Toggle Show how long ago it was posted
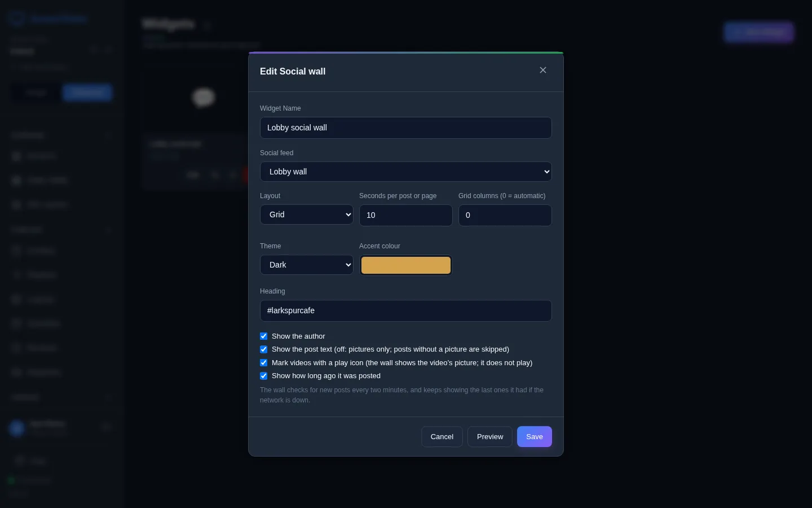The height and width of the screenshot is (508, 812). 263,376
